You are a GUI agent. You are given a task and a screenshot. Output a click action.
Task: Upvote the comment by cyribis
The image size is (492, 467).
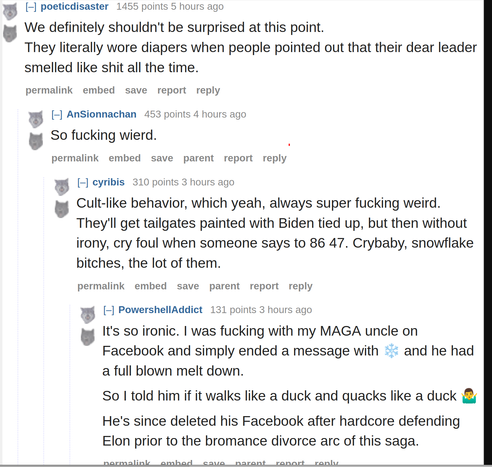point(62,187)
